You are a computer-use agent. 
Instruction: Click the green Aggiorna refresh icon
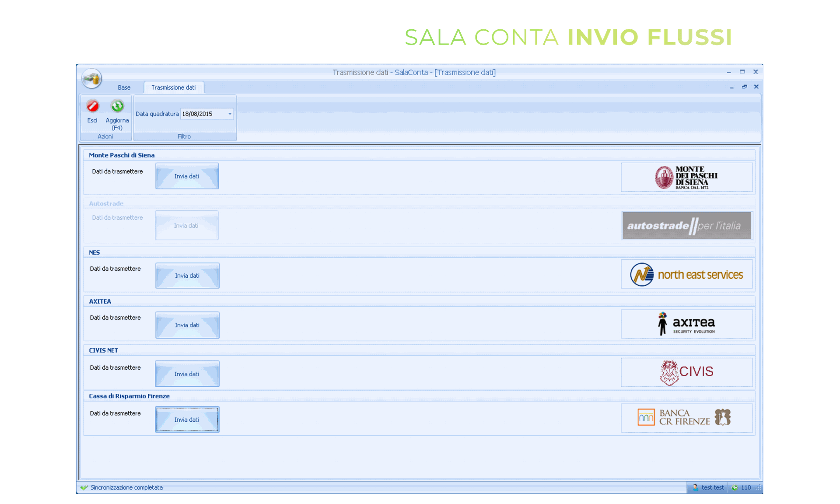117,106
